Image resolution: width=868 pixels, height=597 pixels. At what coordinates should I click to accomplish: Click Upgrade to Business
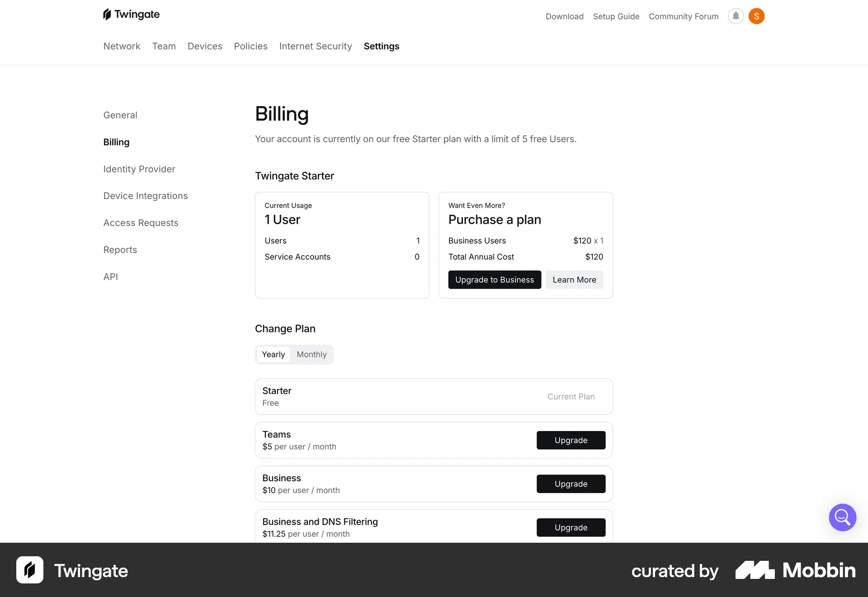[x=494, y=280]
